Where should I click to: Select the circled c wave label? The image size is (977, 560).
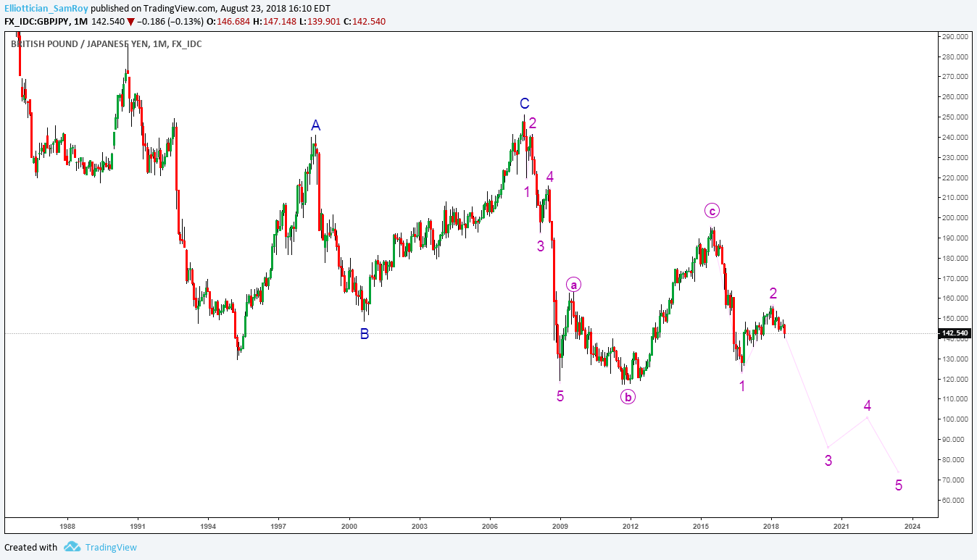(712, 211)
